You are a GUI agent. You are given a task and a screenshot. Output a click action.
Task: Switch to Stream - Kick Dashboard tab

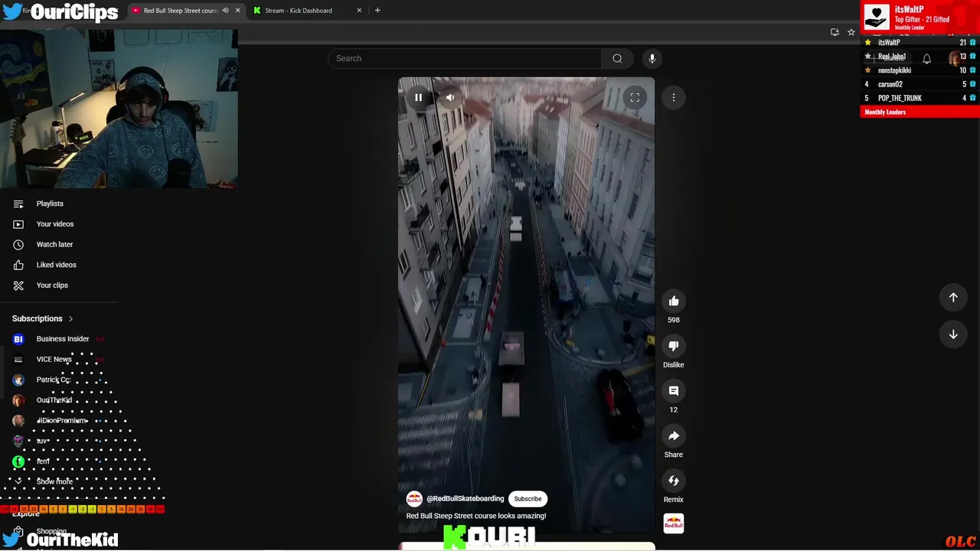click(299, 11)
